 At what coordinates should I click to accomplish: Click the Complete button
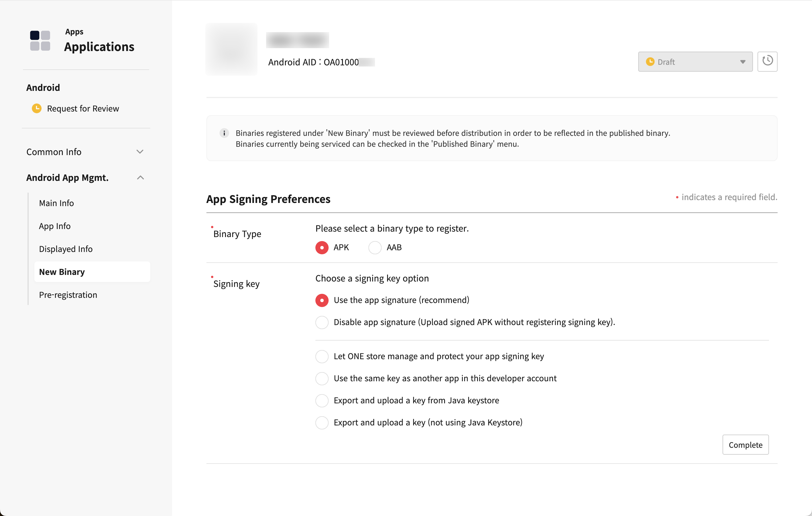(745, 445)
